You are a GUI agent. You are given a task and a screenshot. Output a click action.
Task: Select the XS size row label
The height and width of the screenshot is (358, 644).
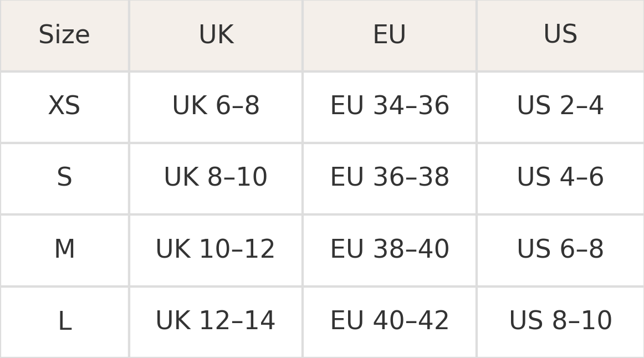[64, 106]
